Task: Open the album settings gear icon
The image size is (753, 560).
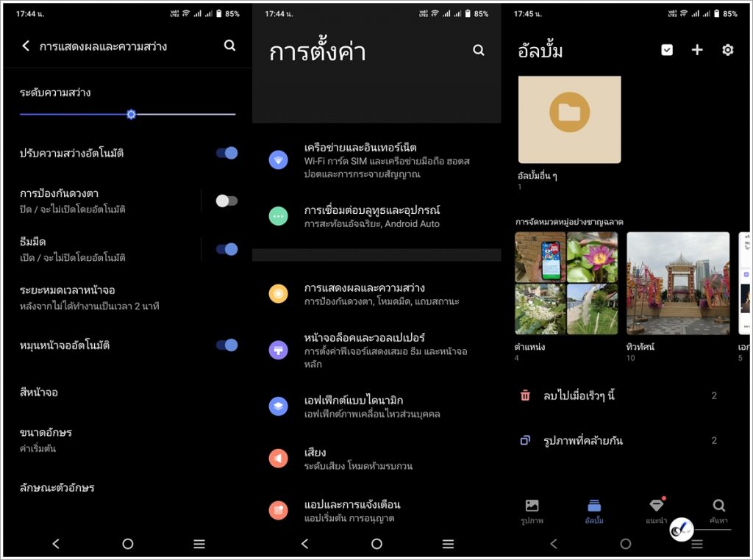Action: coord(728,50)
